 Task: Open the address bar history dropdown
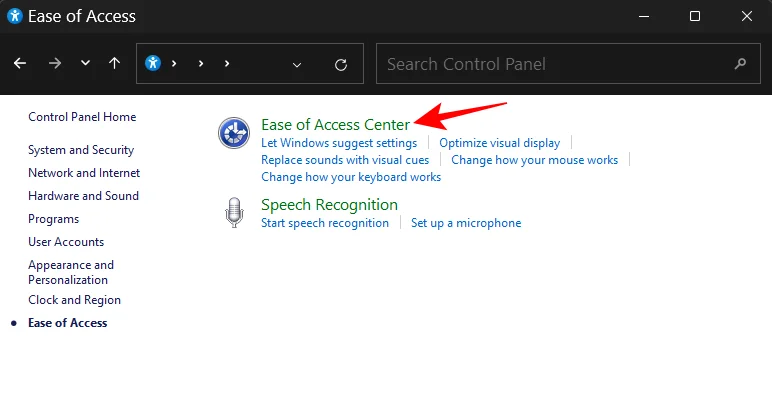click(296, 64)
